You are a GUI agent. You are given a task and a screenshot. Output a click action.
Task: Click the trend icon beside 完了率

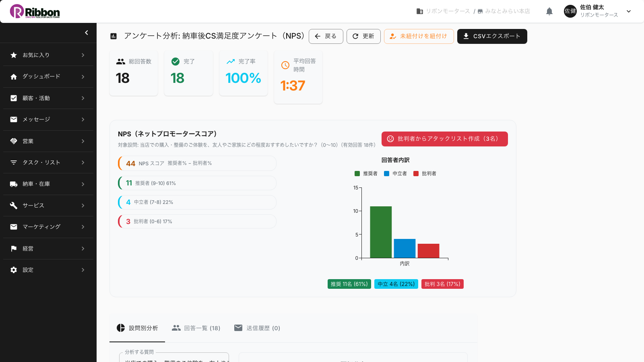click(x=231, y=62)
